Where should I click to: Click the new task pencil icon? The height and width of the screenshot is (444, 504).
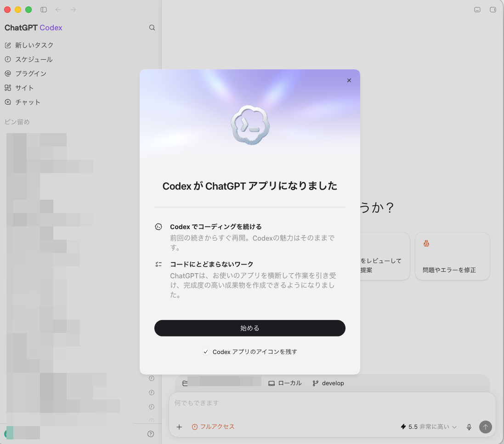(8, 45)
